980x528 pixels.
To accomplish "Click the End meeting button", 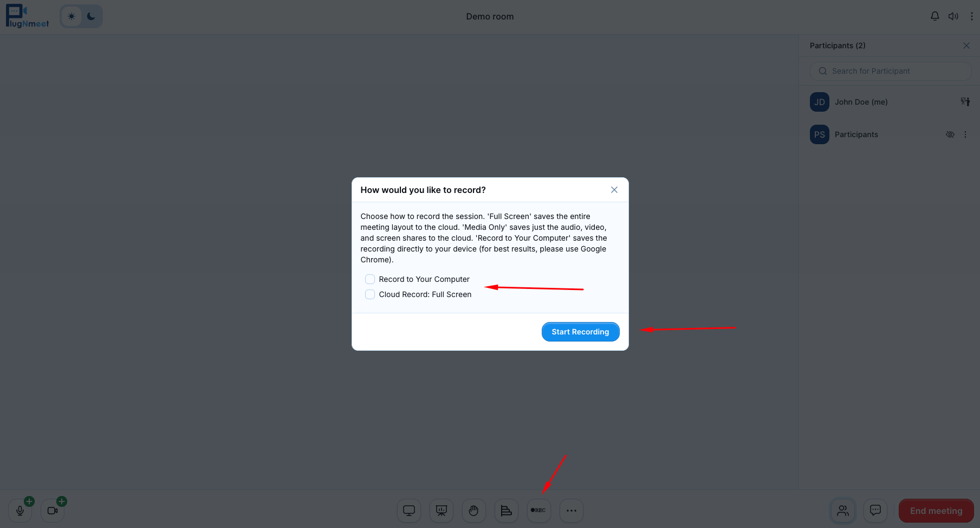I will pyautogui.click(x=936, y=511).
